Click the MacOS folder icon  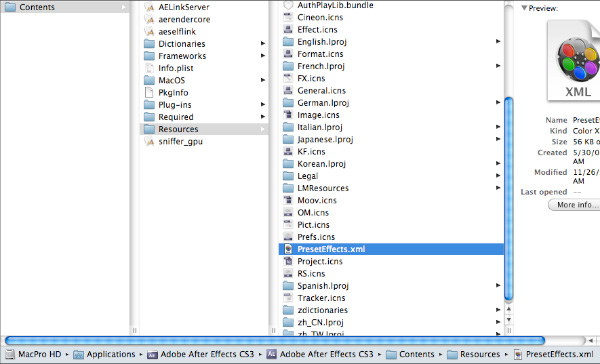149,80
